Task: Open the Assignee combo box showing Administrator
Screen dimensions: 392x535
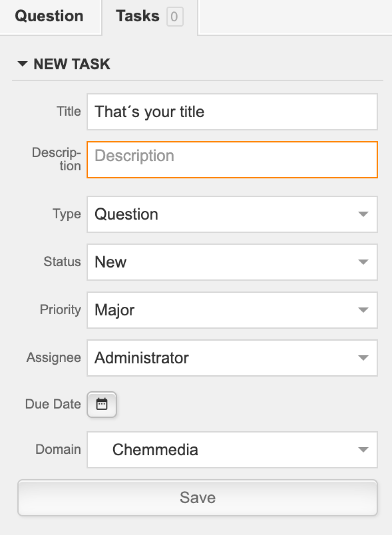Action: (x=232, y=358)
